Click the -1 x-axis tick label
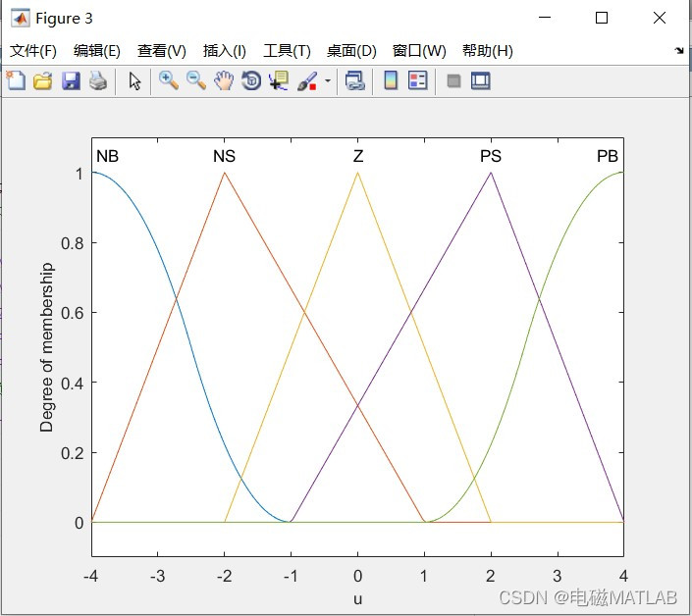The height and width of the screenshot is (616, 692). click(291, 576)
